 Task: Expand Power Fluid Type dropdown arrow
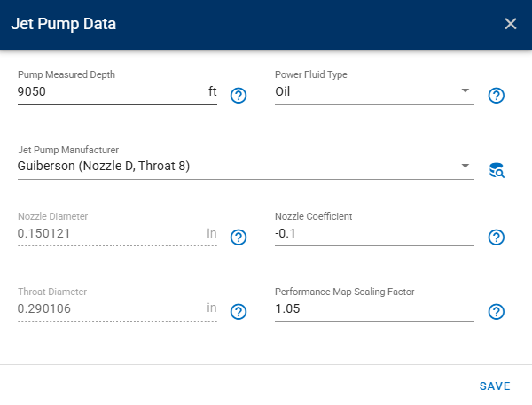pyautogui.click(x=465, y=90)
